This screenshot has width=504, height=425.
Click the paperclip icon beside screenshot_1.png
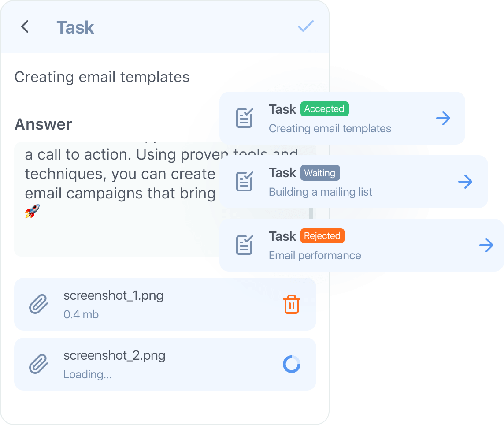pos(38,305)
